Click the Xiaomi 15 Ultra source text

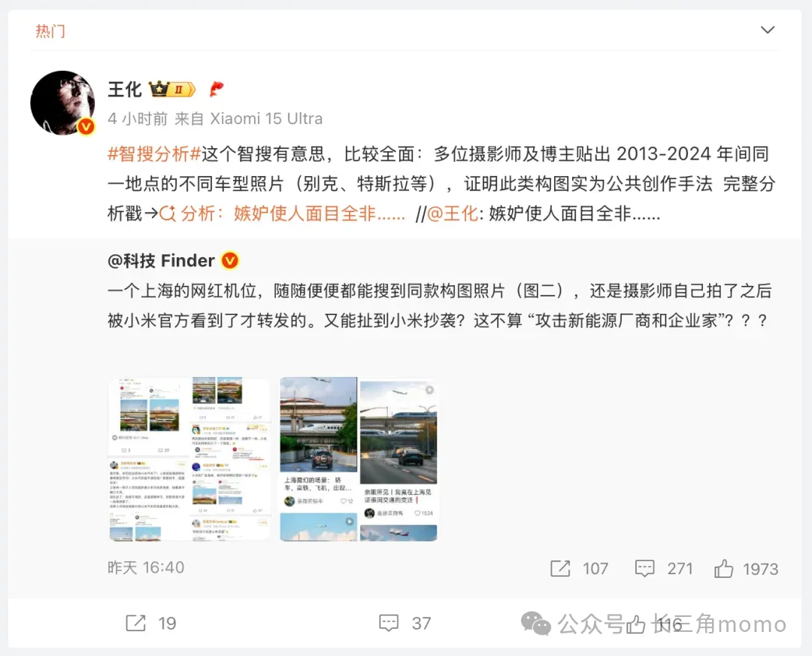coord(265,119)
